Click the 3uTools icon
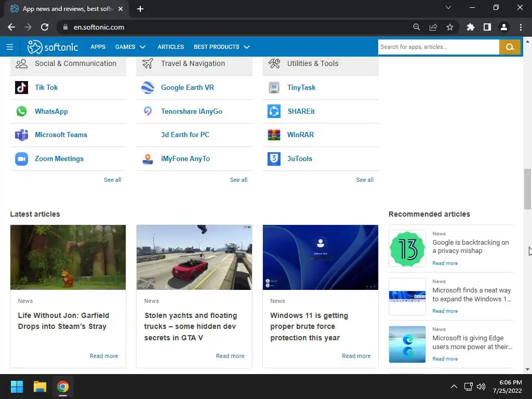 (x=274, y=159)
